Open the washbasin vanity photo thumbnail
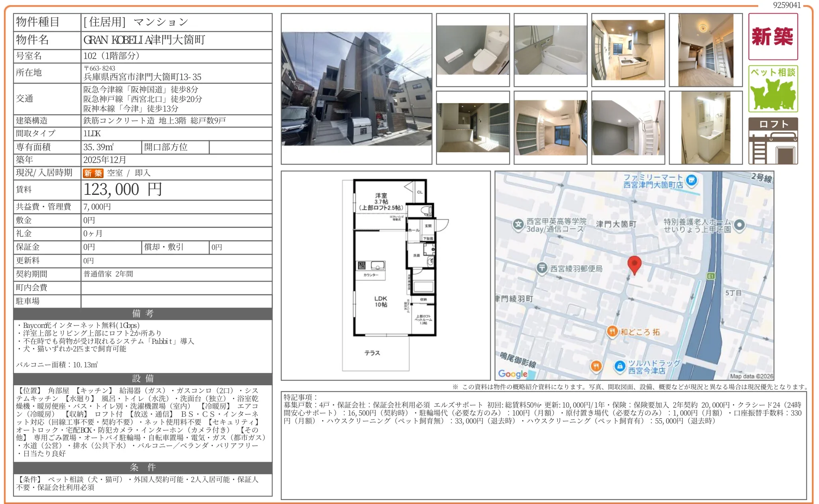This screenshot has width=819, height=504. click(707, 127)
